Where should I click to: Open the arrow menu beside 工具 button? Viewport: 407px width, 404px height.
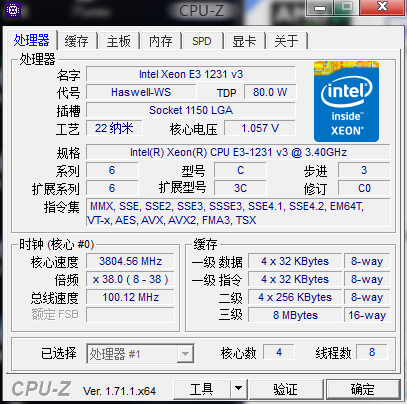coord(238,388)
